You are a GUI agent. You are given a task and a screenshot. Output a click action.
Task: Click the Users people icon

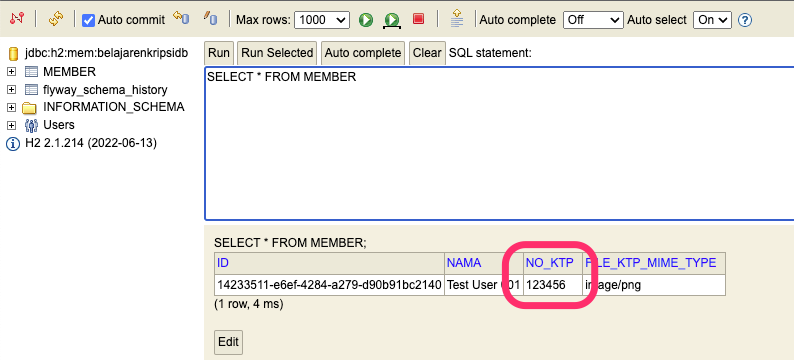[x=31, y=125]
